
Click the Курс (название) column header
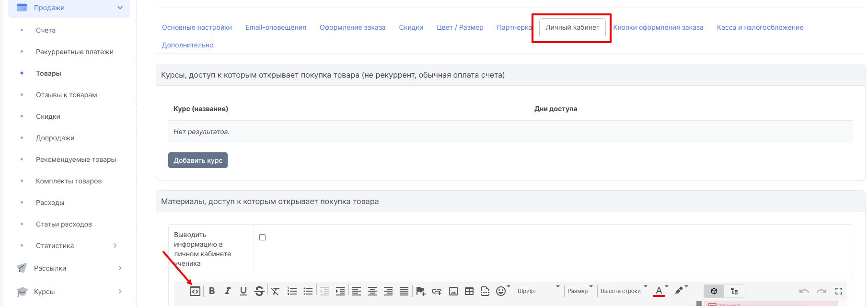pos(201,109)
